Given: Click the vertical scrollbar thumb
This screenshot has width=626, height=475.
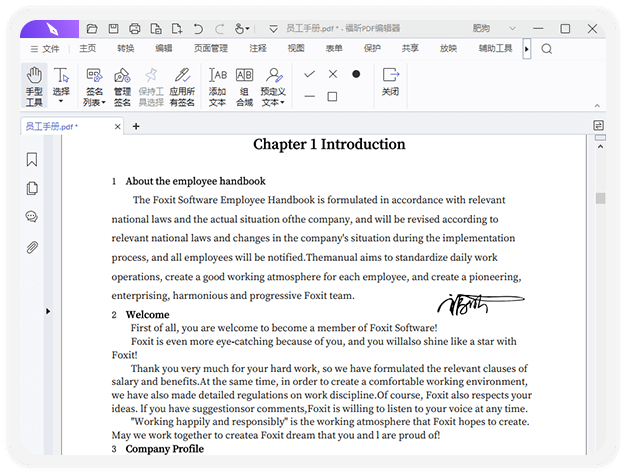Looking at the screenshot, I should pyautogui.click(x=600, y=198).
